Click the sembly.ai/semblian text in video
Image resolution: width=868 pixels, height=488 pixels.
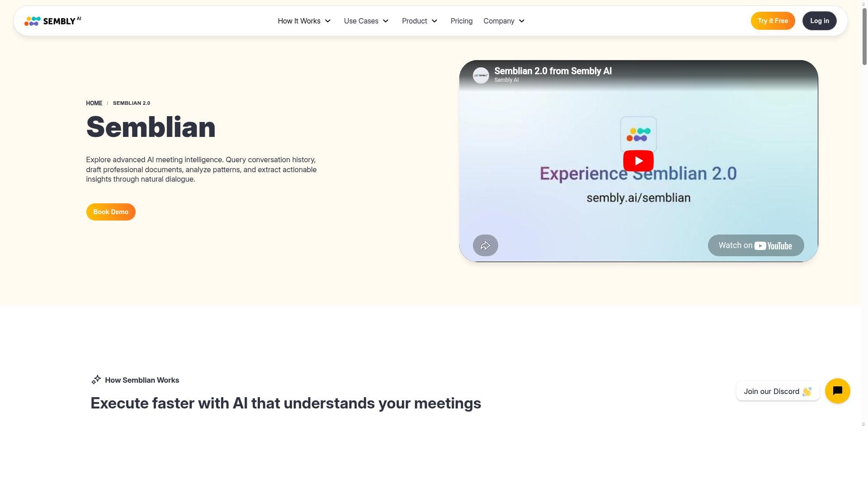click(638, 198)
